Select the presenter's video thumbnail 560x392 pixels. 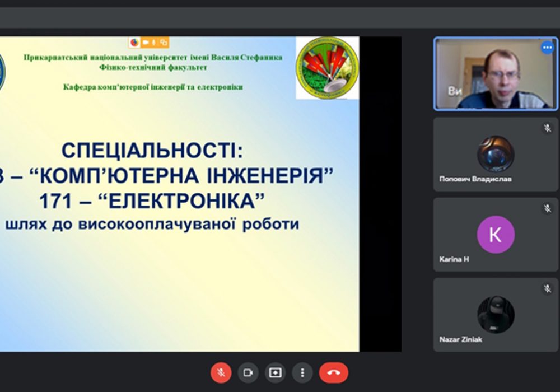click(x=496, y=73)
